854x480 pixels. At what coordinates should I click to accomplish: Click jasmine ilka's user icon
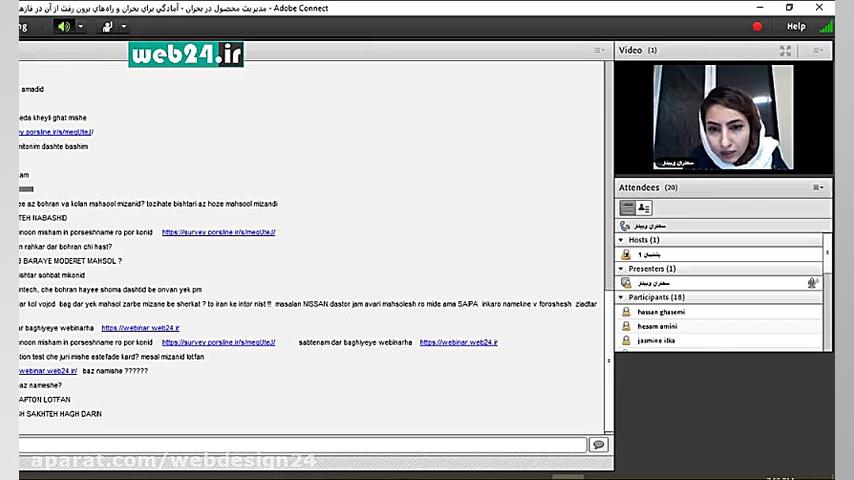pos(626,341)
